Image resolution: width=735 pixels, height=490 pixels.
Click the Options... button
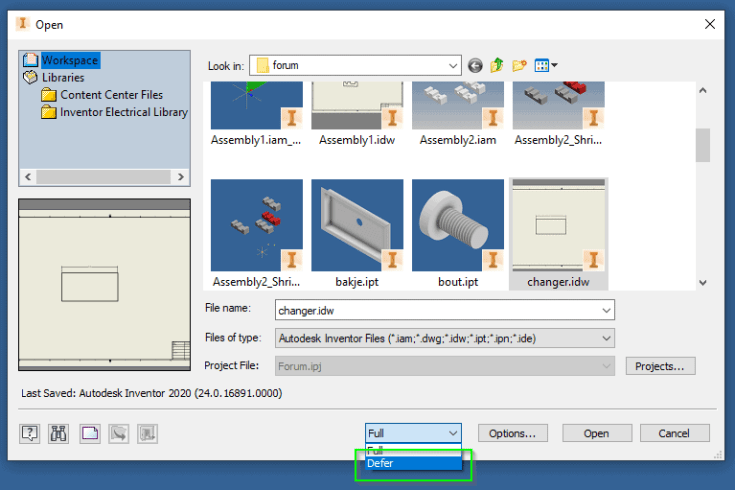coord(513,433)
